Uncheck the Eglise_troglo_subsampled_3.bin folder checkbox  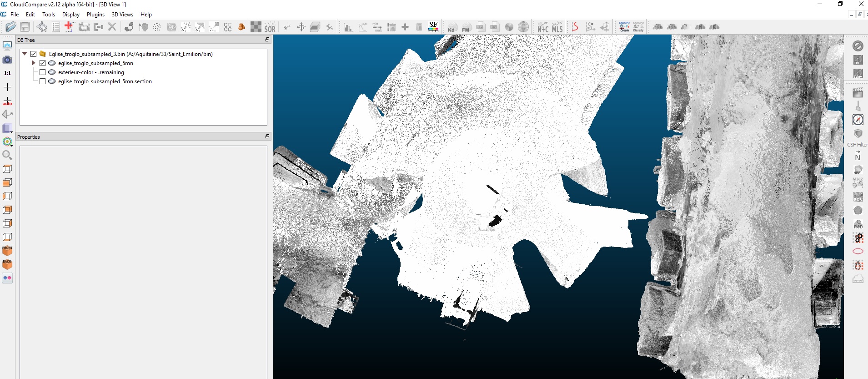point(33,54)
